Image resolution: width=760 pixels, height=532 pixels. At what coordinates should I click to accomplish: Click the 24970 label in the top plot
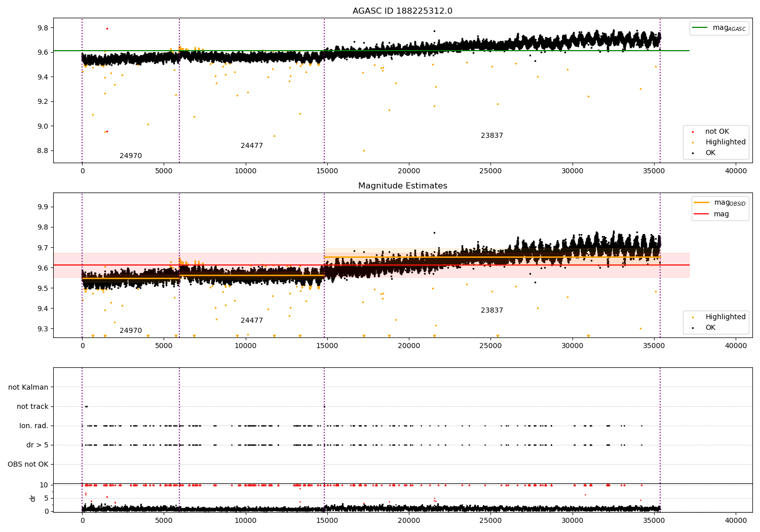click(x=131, y=156)
